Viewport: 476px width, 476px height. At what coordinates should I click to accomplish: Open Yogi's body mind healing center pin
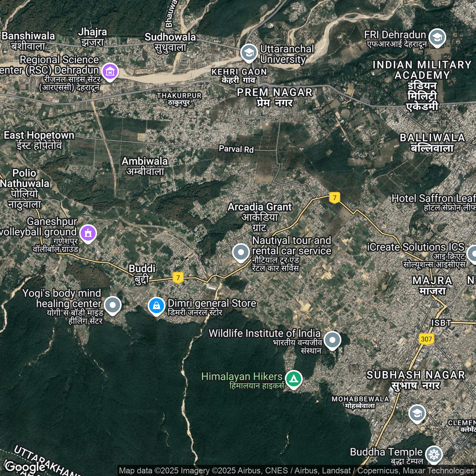point(112,305)
